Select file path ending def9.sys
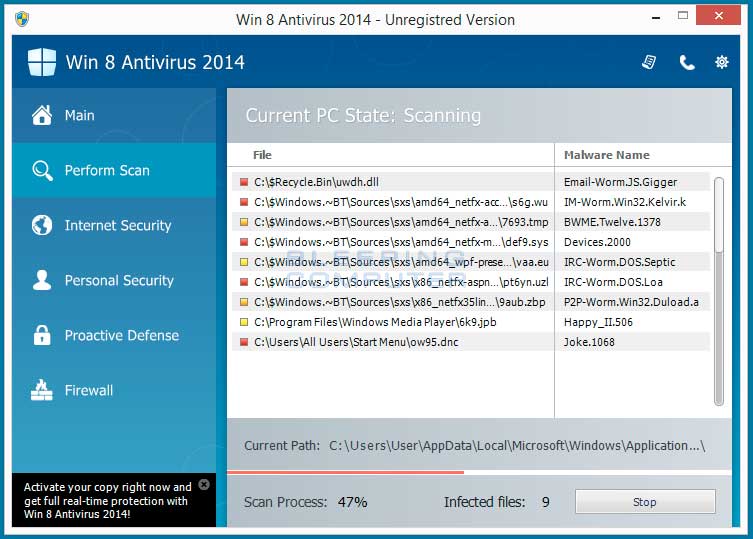The height and width of the screenshot is (539, 753). tap(401, 242)
